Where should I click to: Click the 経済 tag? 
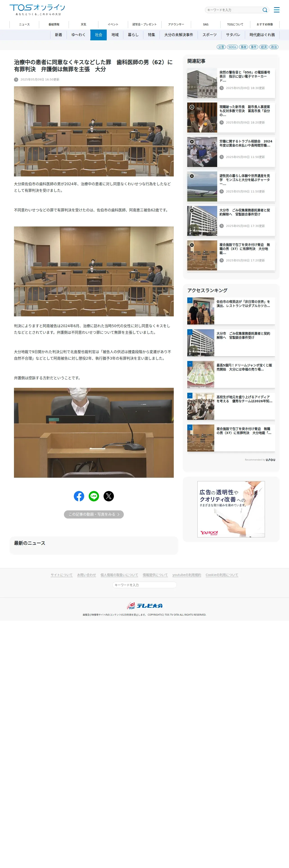pyautogui.click(x=264, y=47)
